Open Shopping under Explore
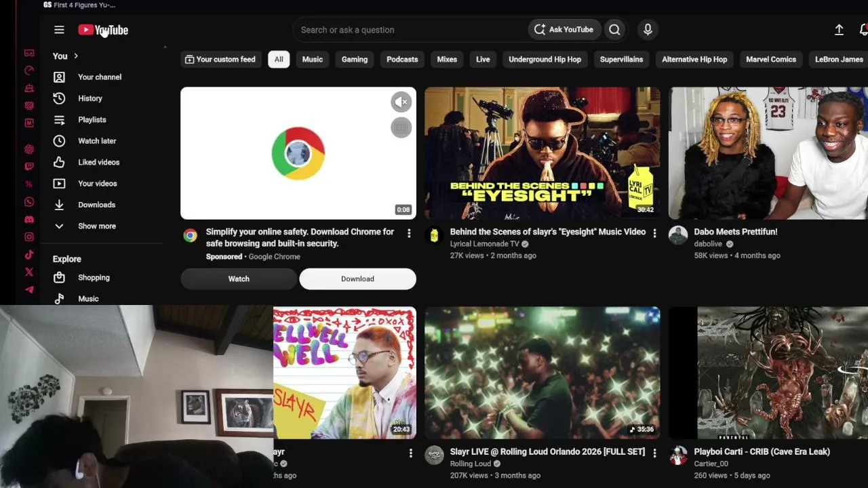This screenshot has height=488, width=868. click(94, 278)
